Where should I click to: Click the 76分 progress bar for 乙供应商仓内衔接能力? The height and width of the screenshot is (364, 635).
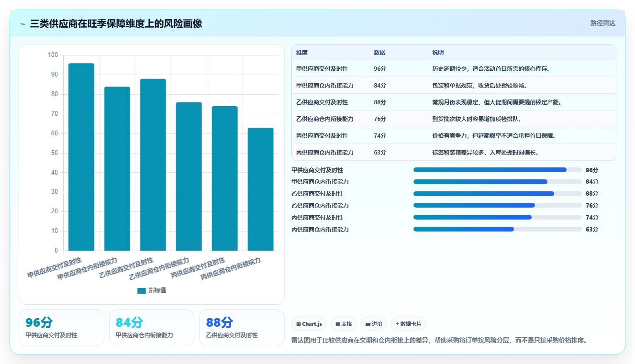point(498,205)
